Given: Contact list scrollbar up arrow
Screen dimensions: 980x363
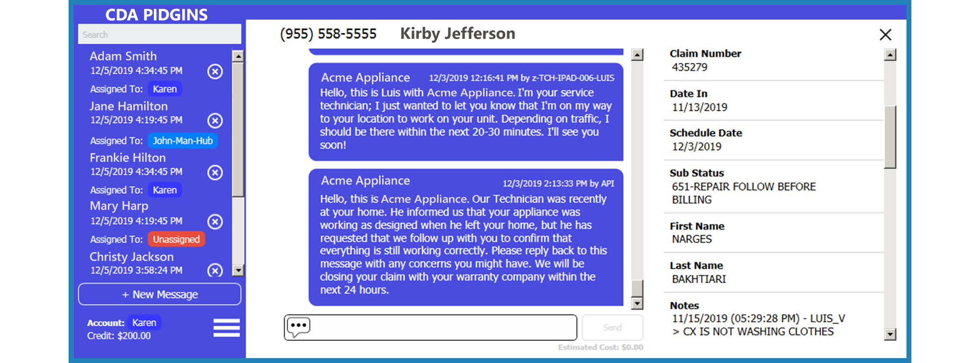Looking at the screenshot, I should (x=238, y=56).
